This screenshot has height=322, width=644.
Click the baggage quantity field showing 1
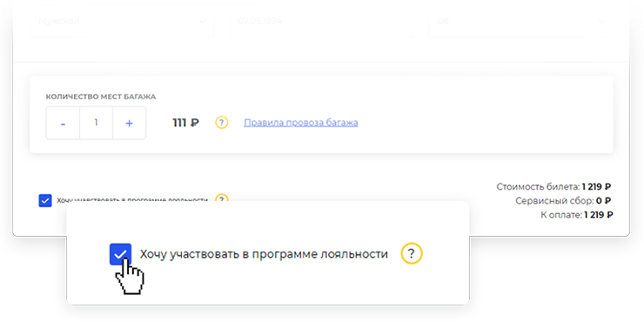coord(96,124)
